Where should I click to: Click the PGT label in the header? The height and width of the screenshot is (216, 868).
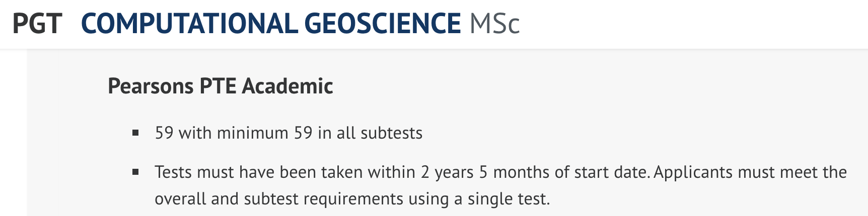coord(37,24)
